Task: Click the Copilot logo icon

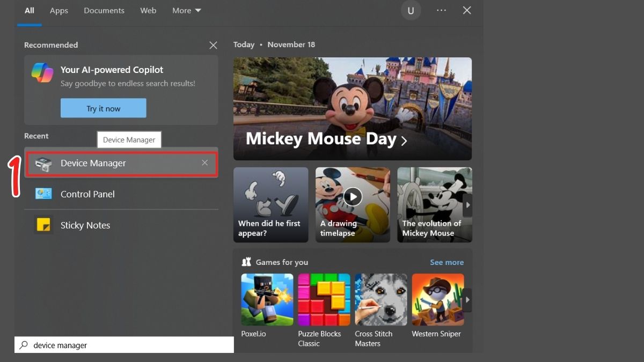Action: coord(42,72)
